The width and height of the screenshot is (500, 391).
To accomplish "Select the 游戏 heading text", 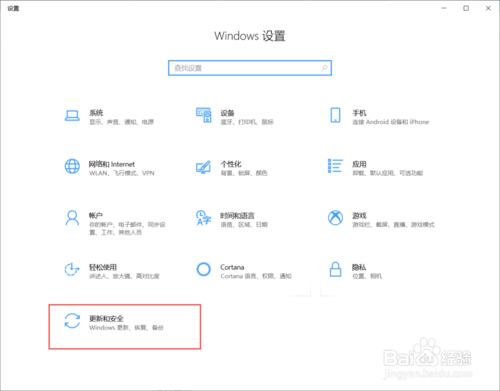I will tap(359, 216).
